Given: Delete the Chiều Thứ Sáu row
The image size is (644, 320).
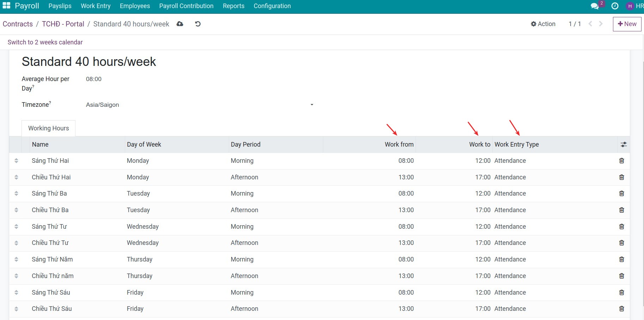Looking at the screenshot, I should click(622, 309).
